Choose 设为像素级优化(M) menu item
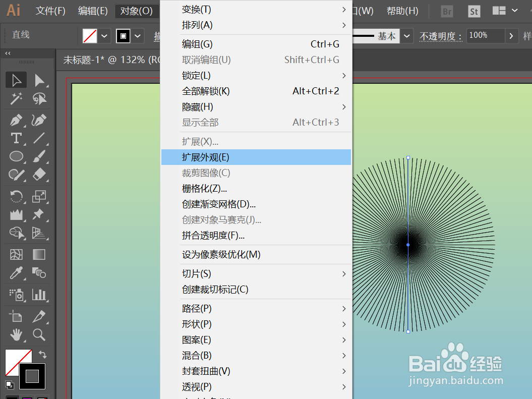 pyautogui.click(x=256, y=254)
